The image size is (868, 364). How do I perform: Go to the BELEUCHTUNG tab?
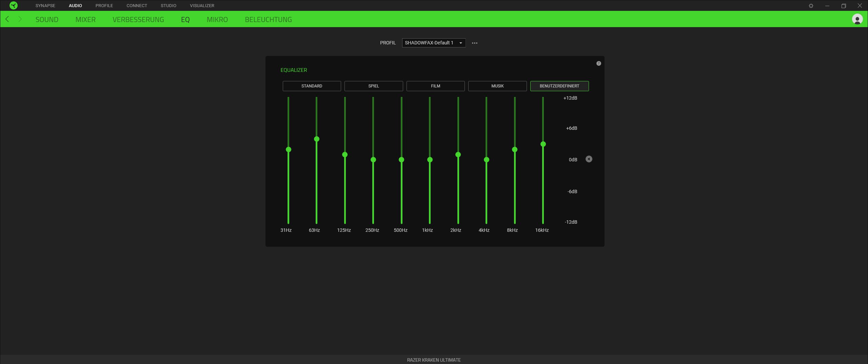tap(268, 20)
